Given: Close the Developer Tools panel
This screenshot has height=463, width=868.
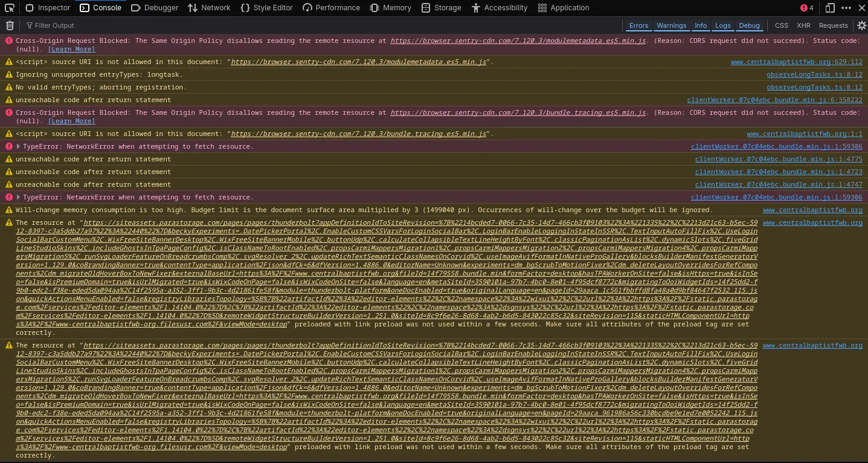Looking at the screenshot, I should (861, 8).
